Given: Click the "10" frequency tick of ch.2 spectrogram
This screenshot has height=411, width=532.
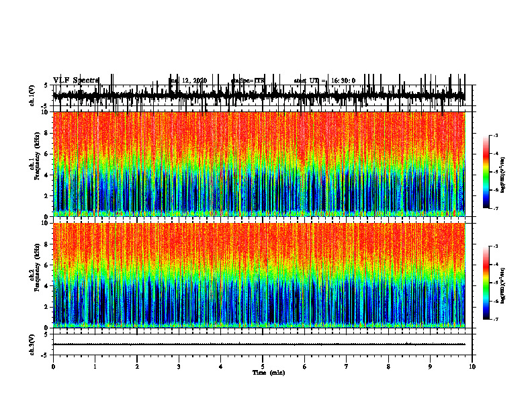Looking at the screenshot, I should (45, 223).
